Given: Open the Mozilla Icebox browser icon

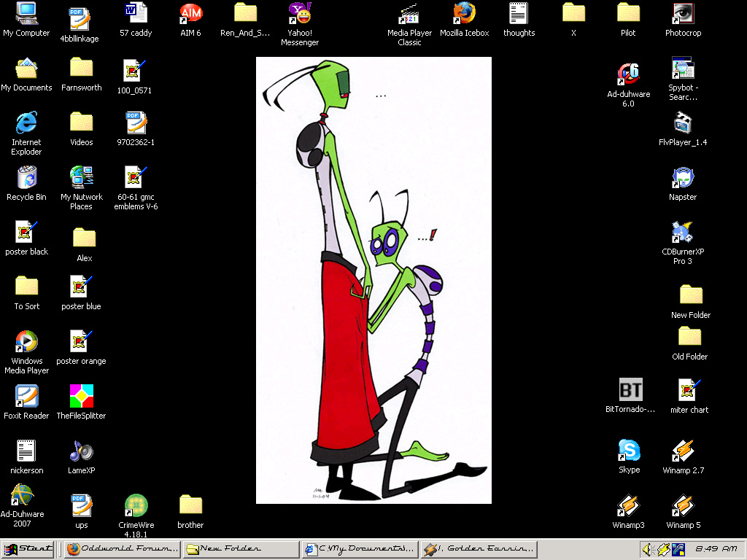Looking at the screenshot, I should coord(464,14).
